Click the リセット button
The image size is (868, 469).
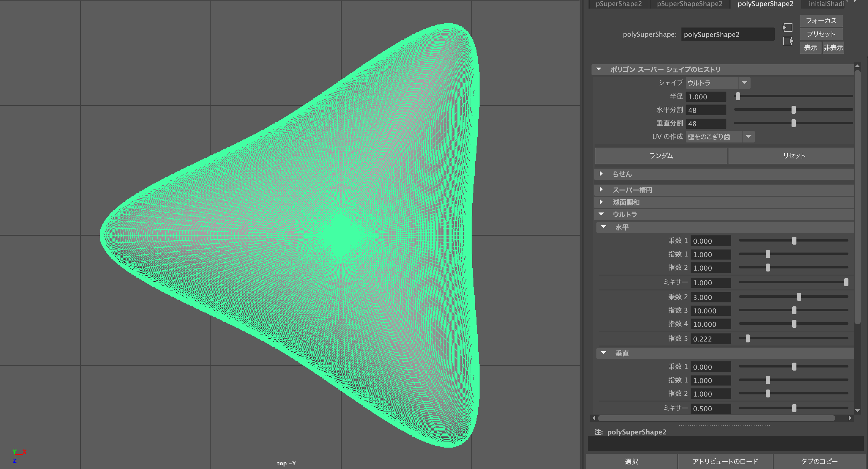click(x=794, y=156)
